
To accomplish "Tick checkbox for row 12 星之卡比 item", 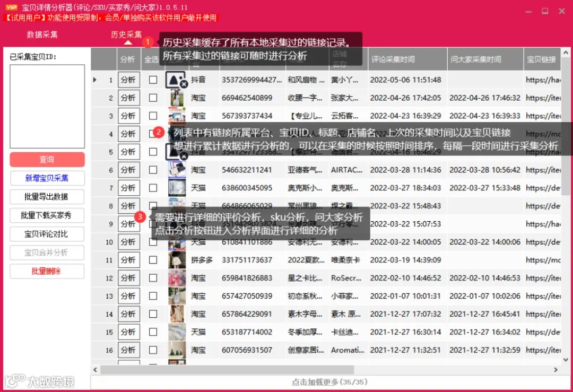I will coord(153,278).
